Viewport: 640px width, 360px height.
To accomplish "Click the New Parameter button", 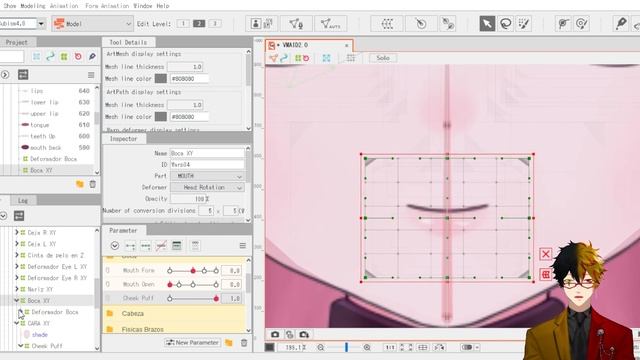I will tap(193, 342).
